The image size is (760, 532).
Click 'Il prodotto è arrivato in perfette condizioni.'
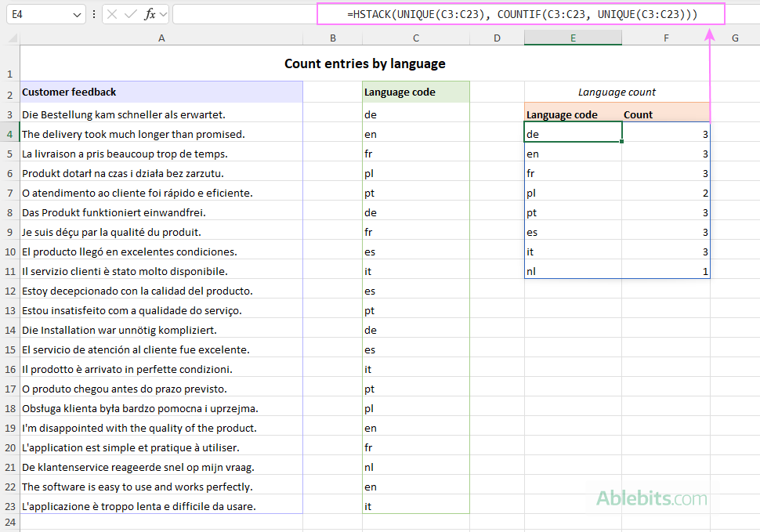pyautogui.click(x=127, y=369)
